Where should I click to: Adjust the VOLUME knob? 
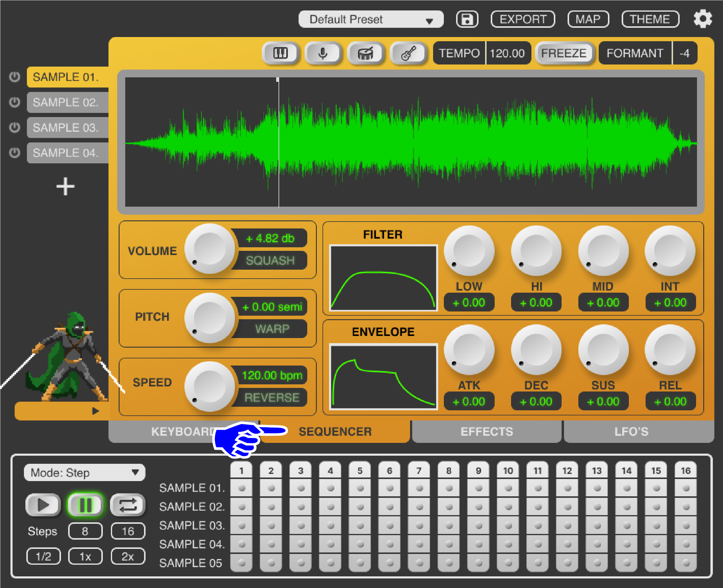(210, 250)
